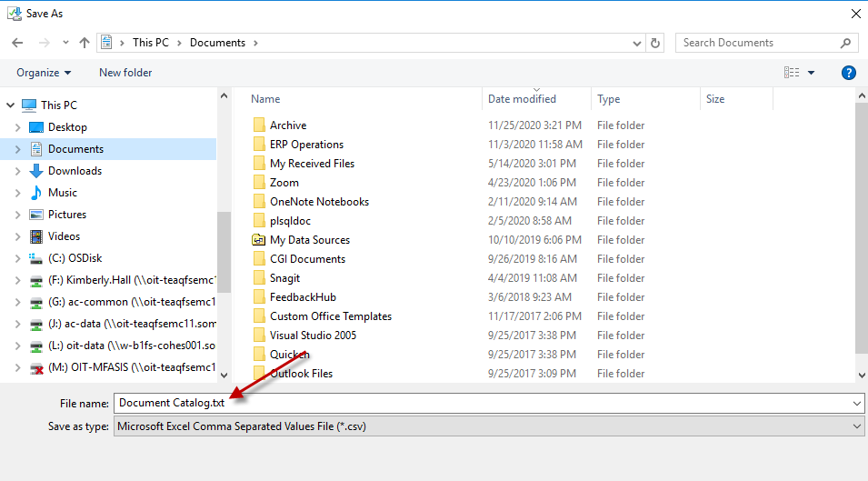Click navigation pane scrollbar thumb
This screenshot has width=868, height=481.
(x=224, y=252)
